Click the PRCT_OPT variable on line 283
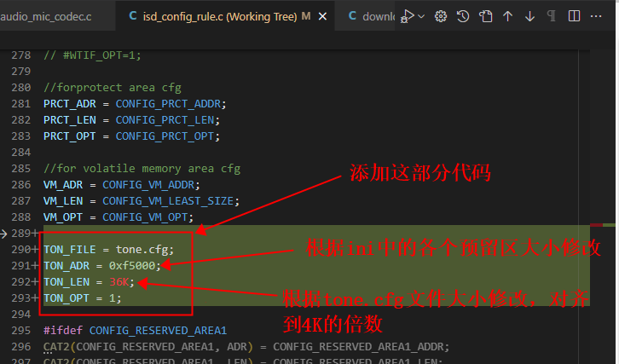 coord(69,136)
